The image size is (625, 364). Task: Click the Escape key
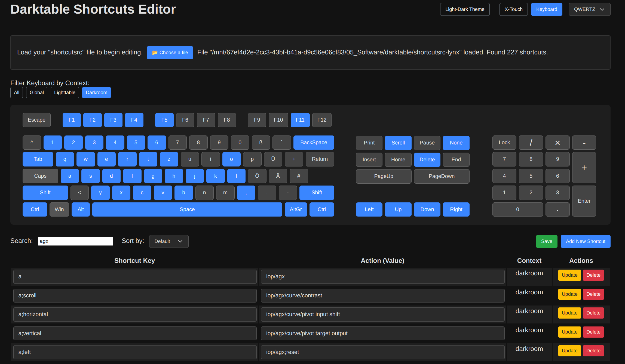coord(36,120)
